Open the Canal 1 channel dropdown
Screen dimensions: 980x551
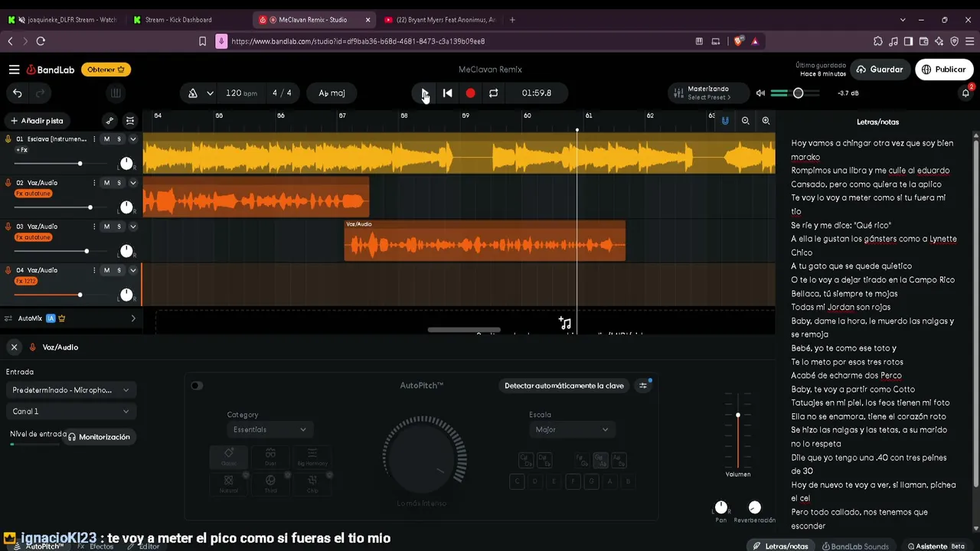tap(71, 412)
